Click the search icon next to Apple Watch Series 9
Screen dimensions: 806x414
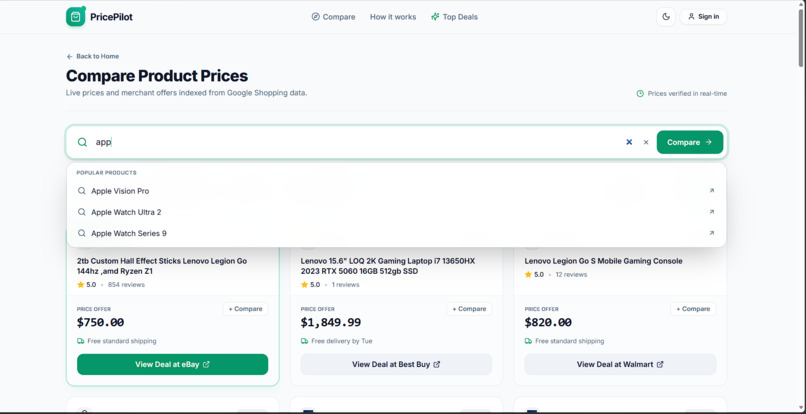point(81,233)
